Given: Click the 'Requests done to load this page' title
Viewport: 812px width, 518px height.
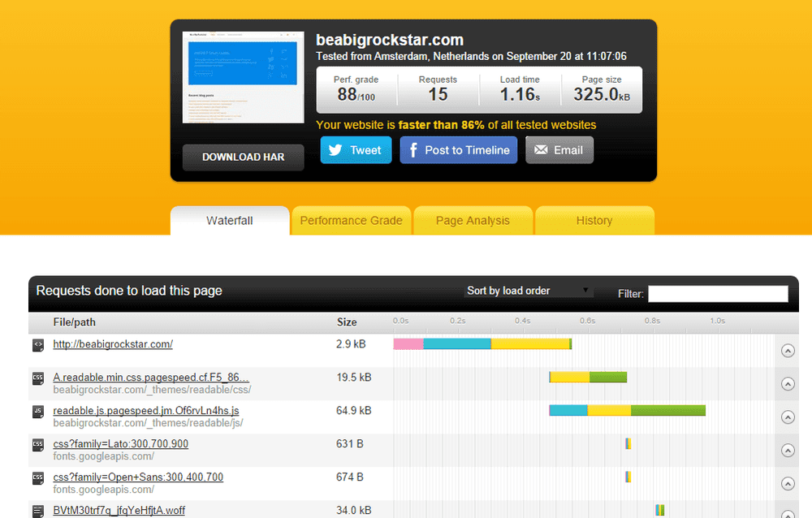Looking at the screenshot, I should pos(129,291).
